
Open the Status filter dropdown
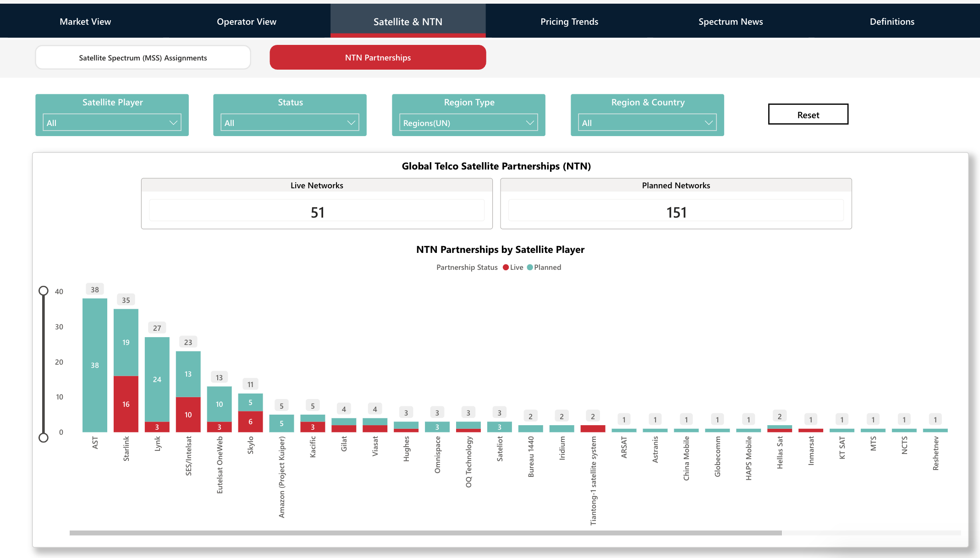(290, 123)
